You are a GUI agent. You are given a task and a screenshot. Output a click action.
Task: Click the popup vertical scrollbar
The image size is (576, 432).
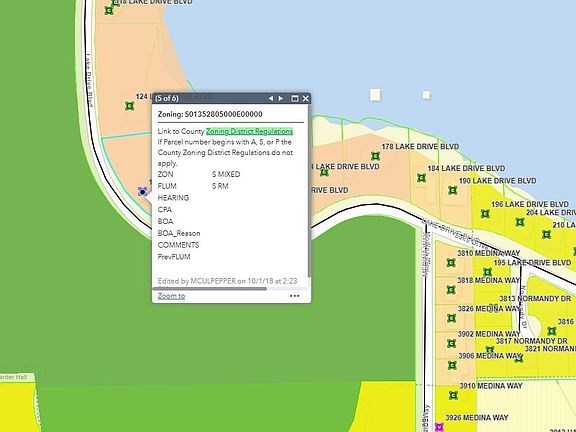(309, 191)
